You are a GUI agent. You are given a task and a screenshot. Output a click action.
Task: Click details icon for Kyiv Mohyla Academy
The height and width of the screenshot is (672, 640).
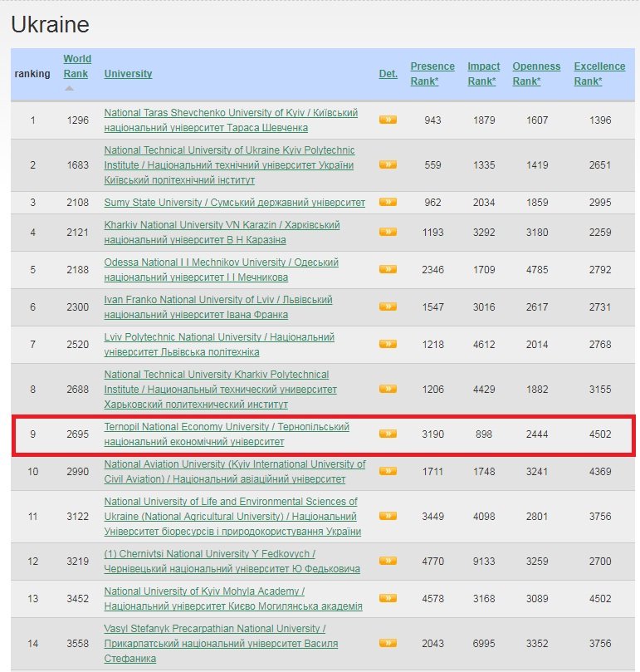point(388,598)
